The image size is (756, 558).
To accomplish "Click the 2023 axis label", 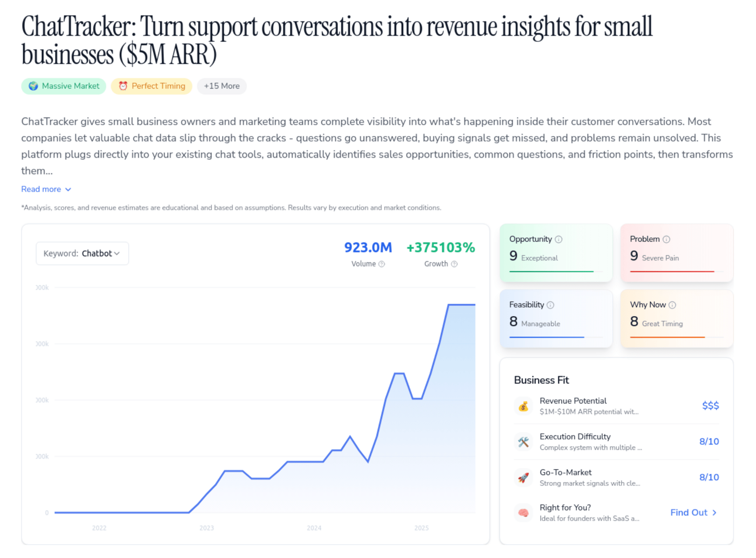I will coord(207,528).
